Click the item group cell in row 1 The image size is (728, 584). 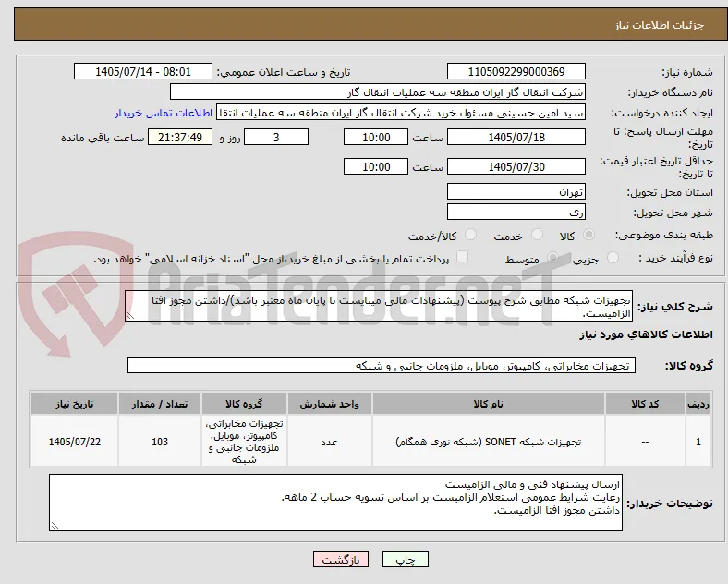coord(244,442)
